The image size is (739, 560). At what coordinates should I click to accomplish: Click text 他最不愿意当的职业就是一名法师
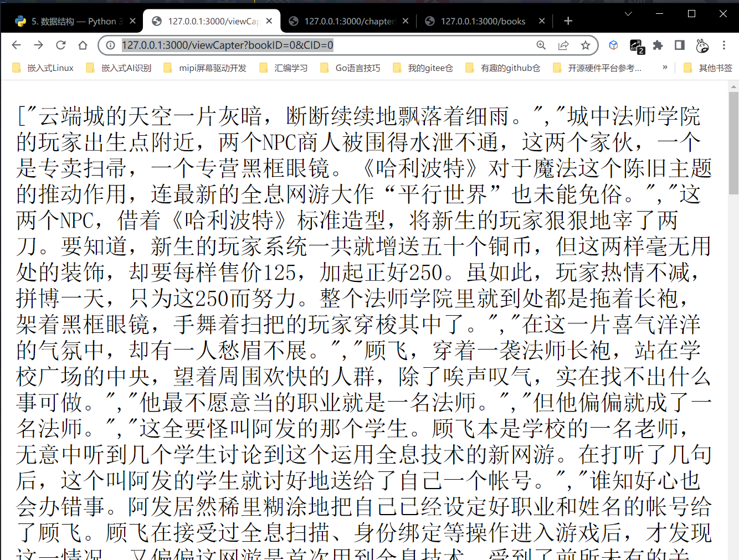[x=308, y=403]
